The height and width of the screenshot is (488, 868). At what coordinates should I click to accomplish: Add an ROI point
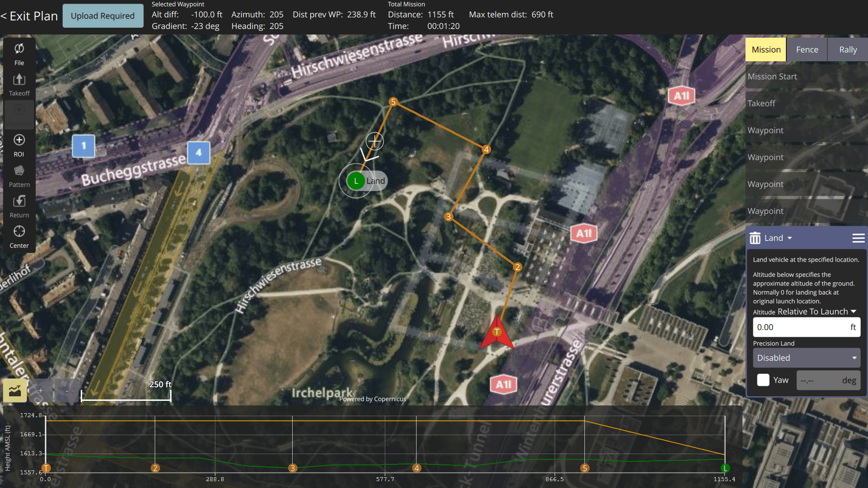pyautogui.click(x=19, y=145)
